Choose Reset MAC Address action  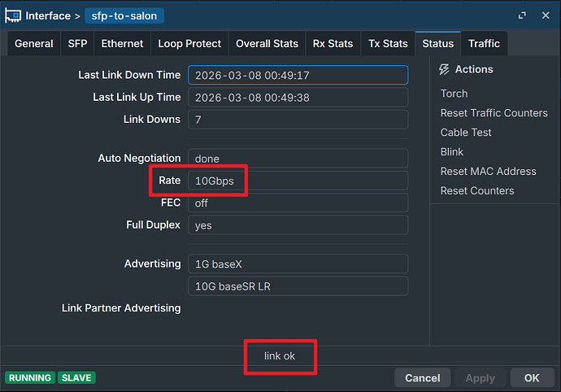(x=488, y=172)
